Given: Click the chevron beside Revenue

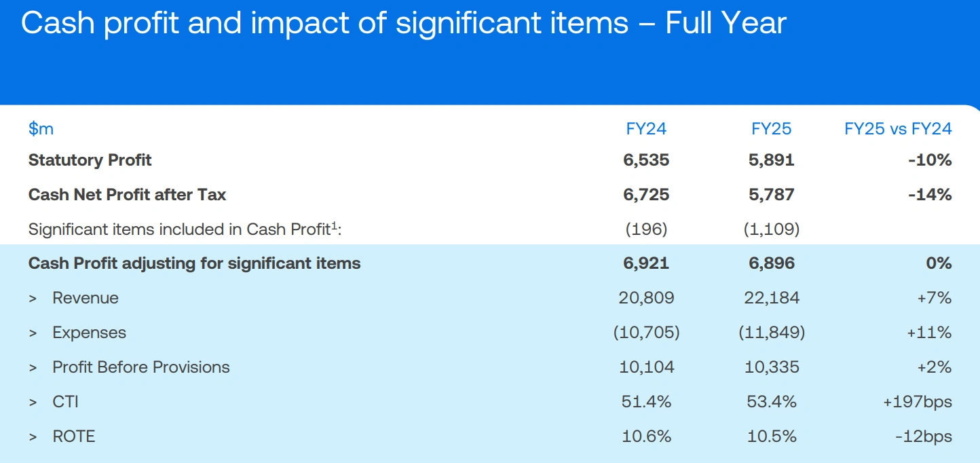Looking at the screenshot, I should point(33,299).
